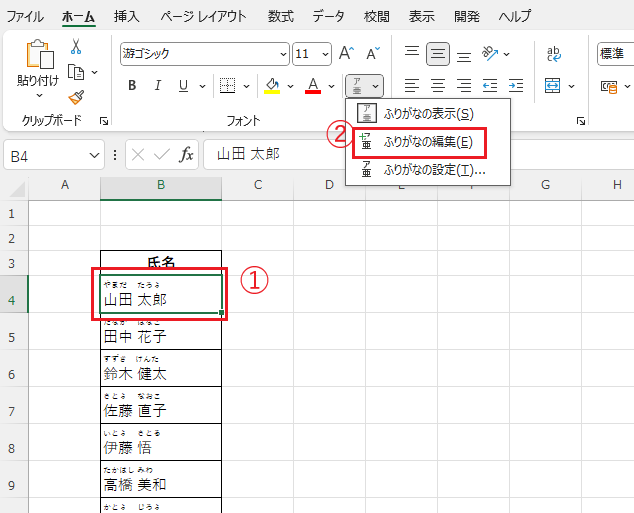The width and height of the screenshot is (634, 513).
Task: Click the Paste clipboard icon
Action: pyautogui.click(x=40, y=54)
